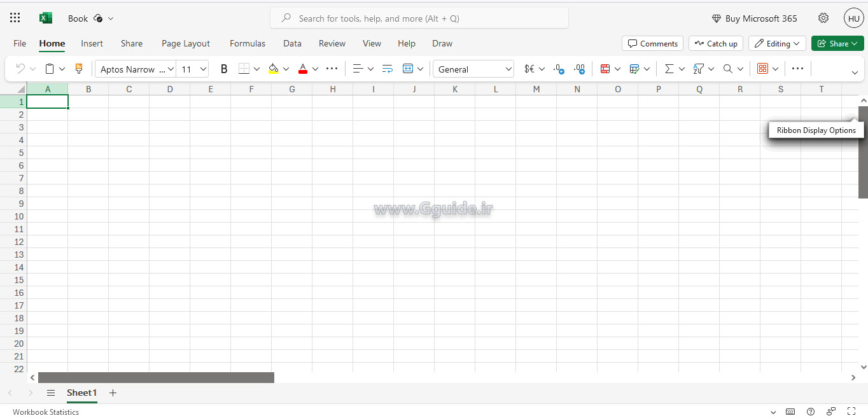Expand the fill color dropdown arrow
Viewport: 868px width, 418px height.
[286, 68]
